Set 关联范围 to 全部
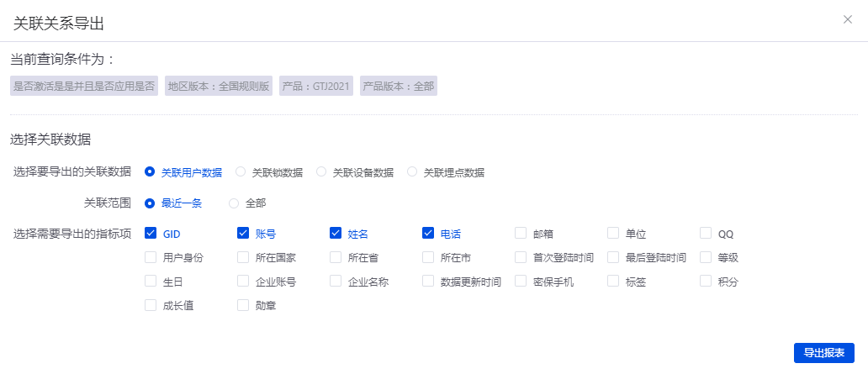The image size is (868, 374). click(234, 203)
